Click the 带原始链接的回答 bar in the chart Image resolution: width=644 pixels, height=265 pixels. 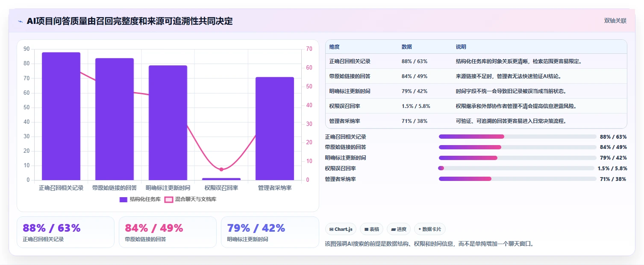click(x=115, y=119)
